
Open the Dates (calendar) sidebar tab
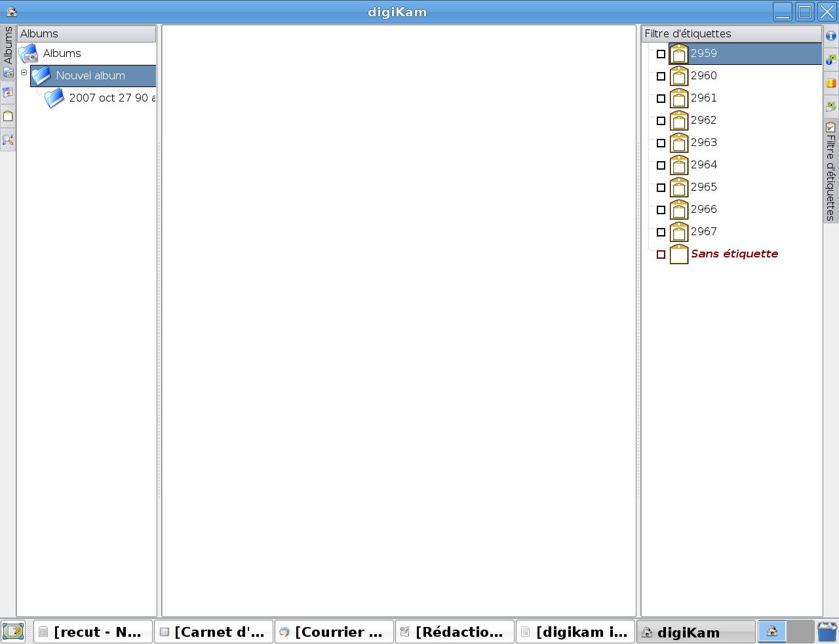8,93
